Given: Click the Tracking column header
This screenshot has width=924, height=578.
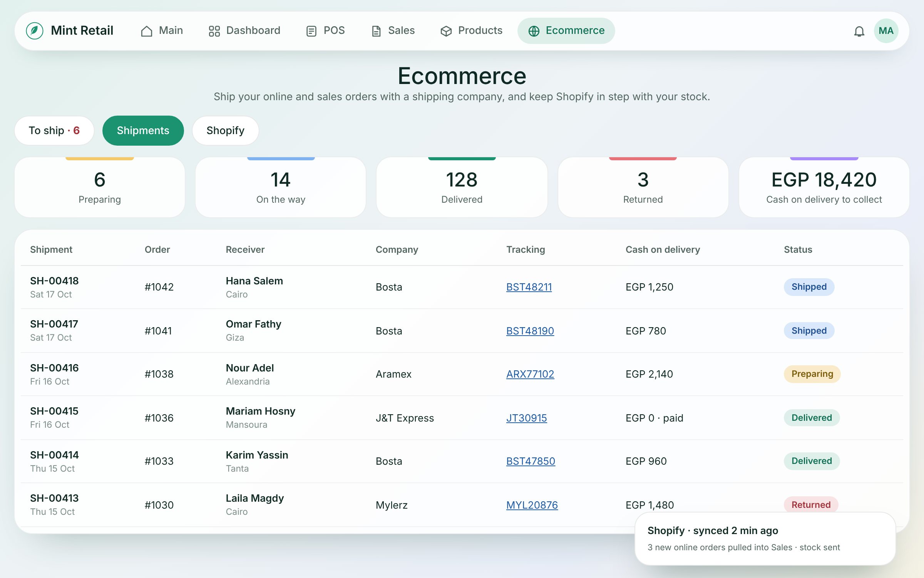Looking at the screenshot, I should [x=526, y=250].
